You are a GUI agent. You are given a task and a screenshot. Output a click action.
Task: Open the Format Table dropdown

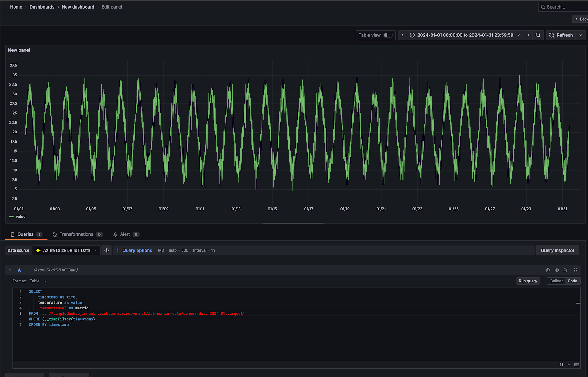coord(39,281)
